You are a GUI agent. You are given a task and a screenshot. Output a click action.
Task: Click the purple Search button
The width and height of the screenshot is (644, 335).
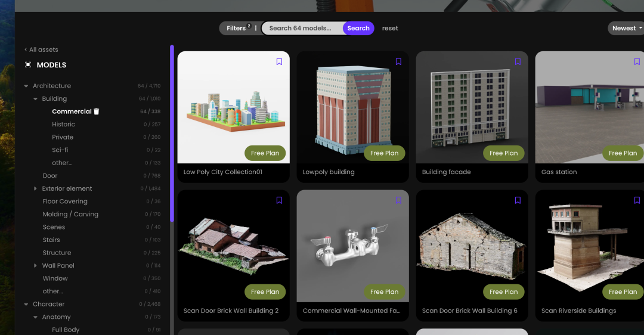pyautogui.click(x=358, y=28)
